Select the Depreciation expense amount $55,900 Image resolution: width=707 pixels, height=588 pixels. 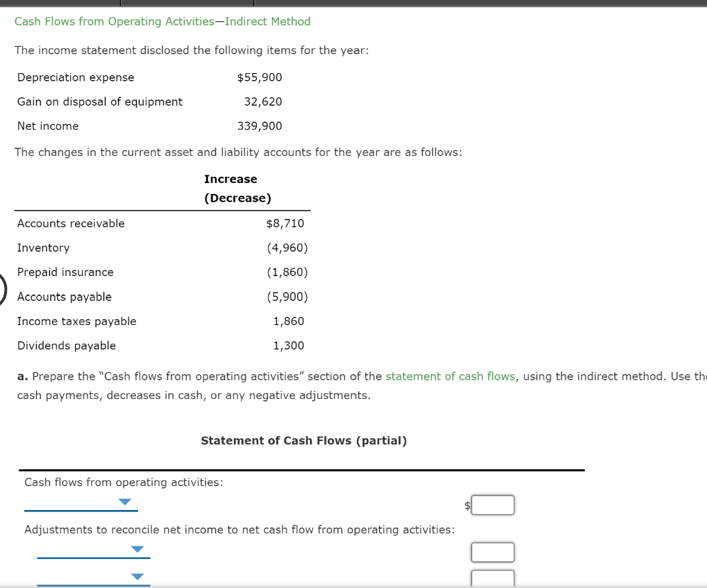click(x=260, y=77)
